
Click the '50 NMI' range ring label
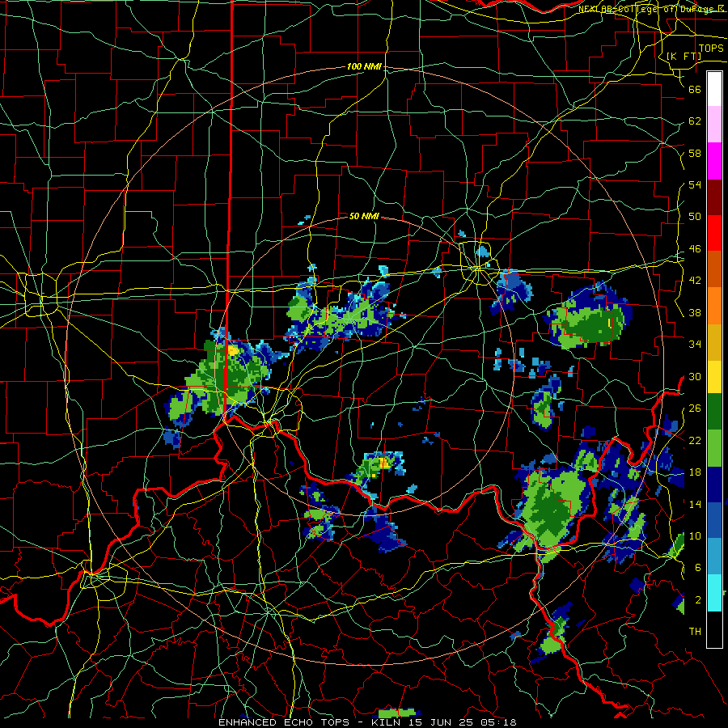[x=364, y=216]
